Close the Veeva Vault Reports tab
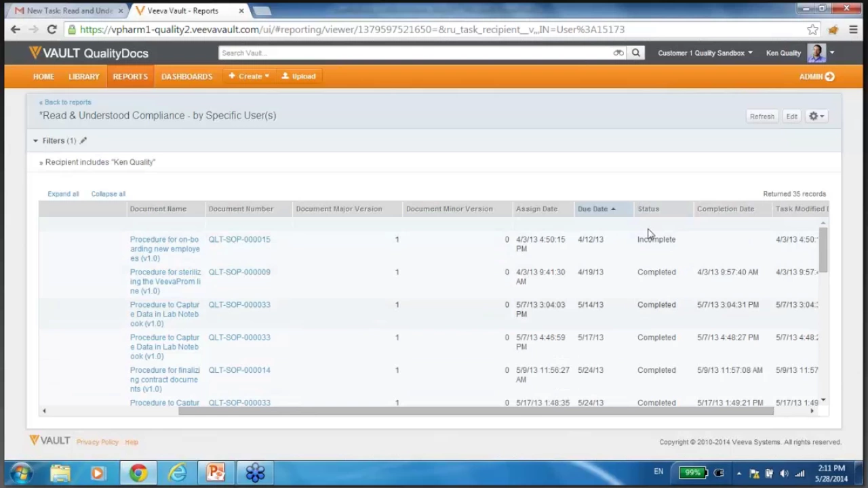868x488 pixels. click(241, 11)
